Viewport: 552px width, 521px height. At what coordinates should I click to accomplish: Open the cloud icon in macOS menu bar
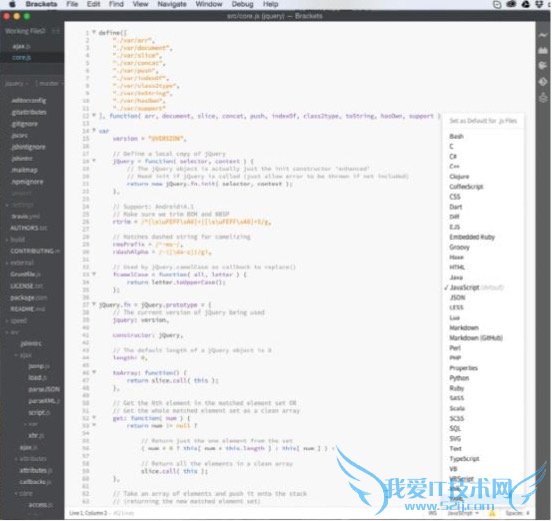[511, 4]
